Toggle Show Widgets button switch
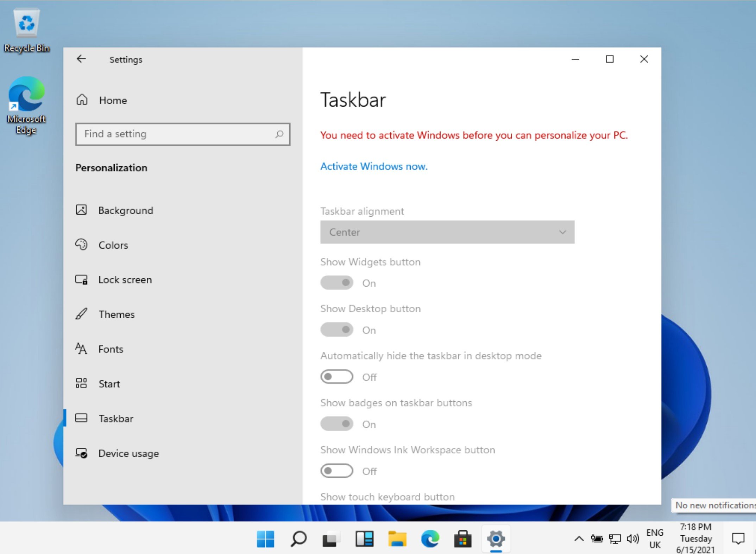 coord(337,283)
